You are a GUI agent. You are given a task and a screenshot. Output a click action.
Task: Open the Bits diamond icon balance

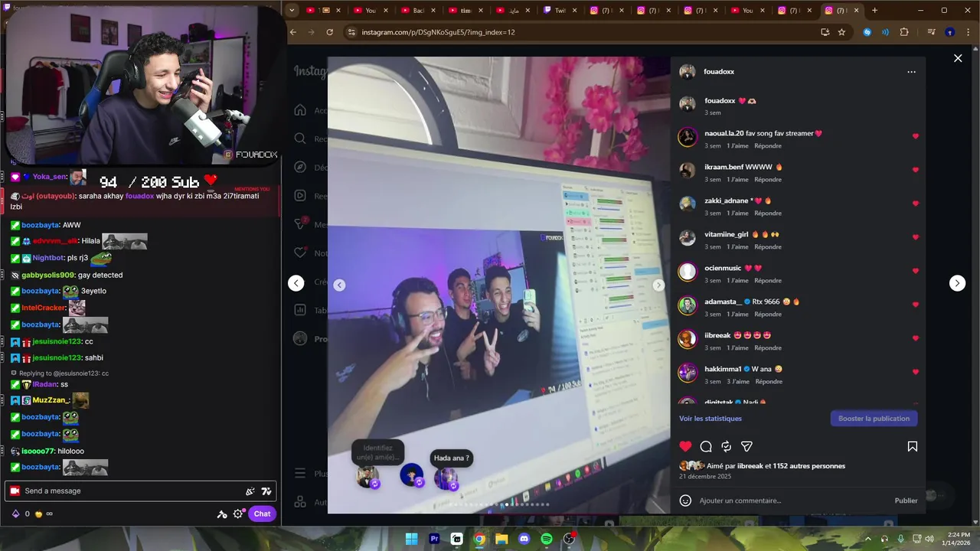(15, 514)
